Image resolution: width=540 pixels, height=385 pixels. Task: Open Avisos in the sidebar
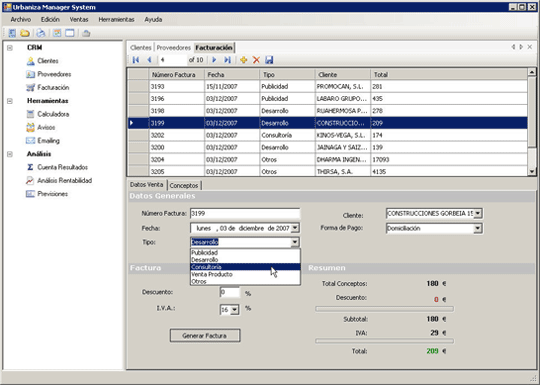(46, 127)
